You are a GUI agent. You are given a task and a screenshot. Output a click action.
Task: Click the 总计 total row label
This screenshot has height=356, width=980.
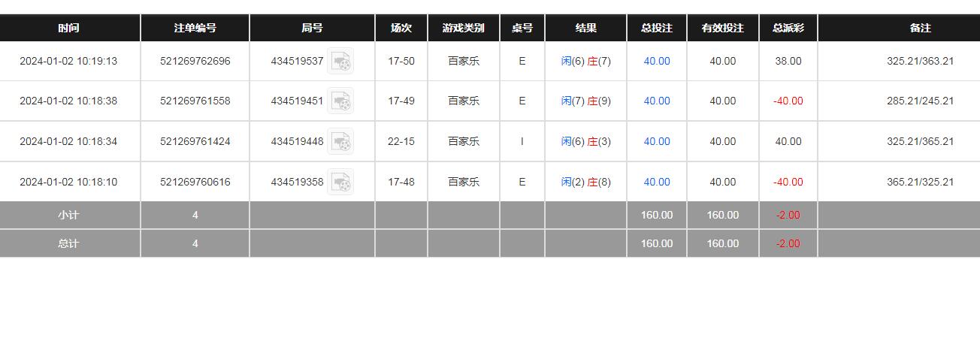pyautogui.click(x=68, y=243)
